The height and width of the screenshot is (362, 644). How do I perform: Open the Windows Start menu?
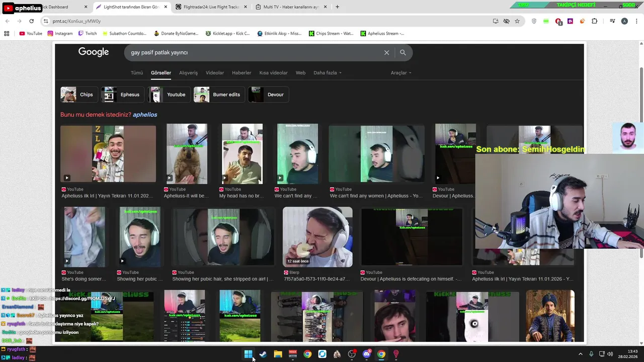[248, 354]
